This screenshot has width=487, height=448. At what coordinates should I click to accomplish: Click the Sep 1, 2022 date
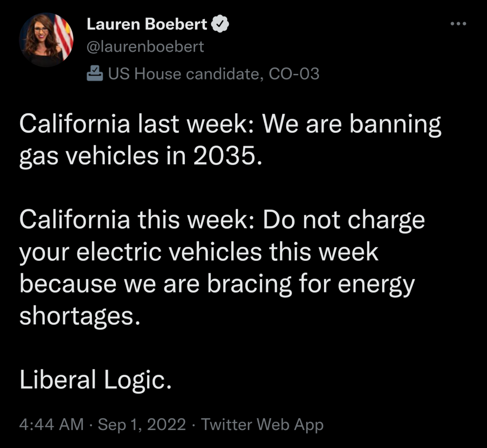pyautogui.click(x=142, y=424)
